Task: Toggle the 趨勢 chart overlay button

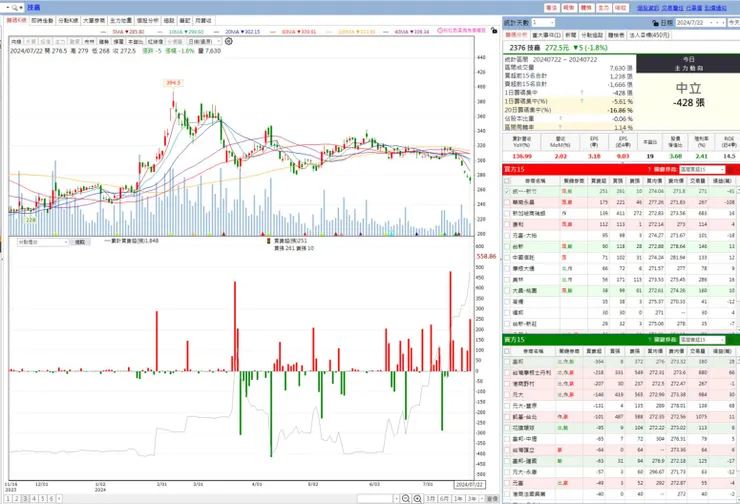Action: tap(104, 42)
